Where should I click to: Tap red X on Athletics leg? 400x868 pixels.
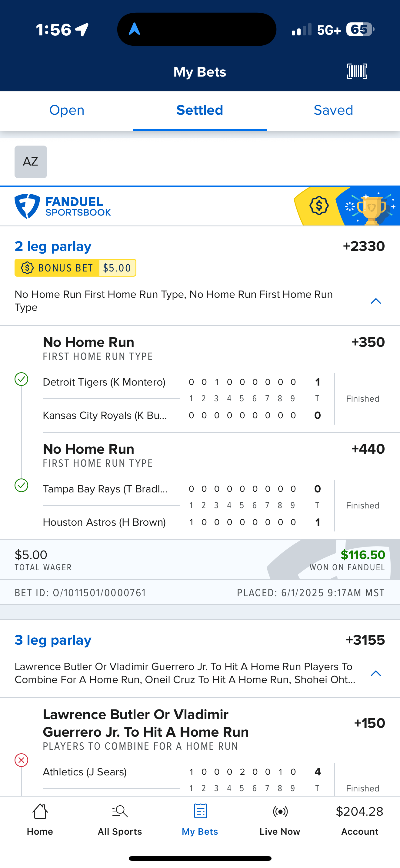pyautogui.click(x=21, y=760)
